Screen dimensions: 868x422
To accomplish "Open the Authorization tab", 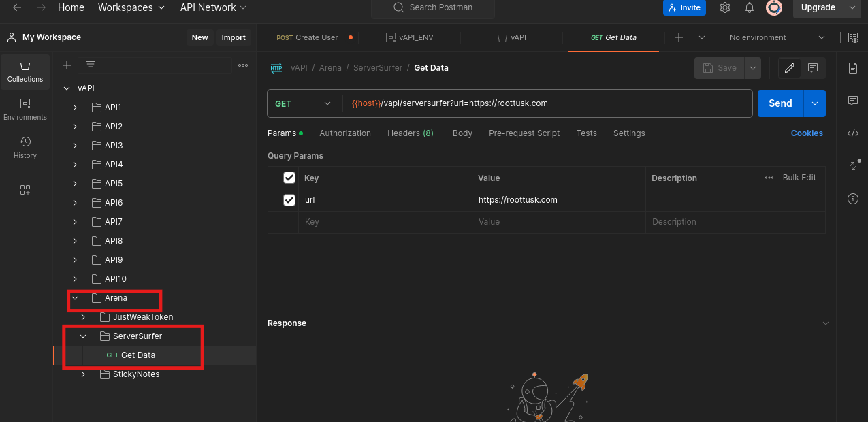I will pos(345,133).
